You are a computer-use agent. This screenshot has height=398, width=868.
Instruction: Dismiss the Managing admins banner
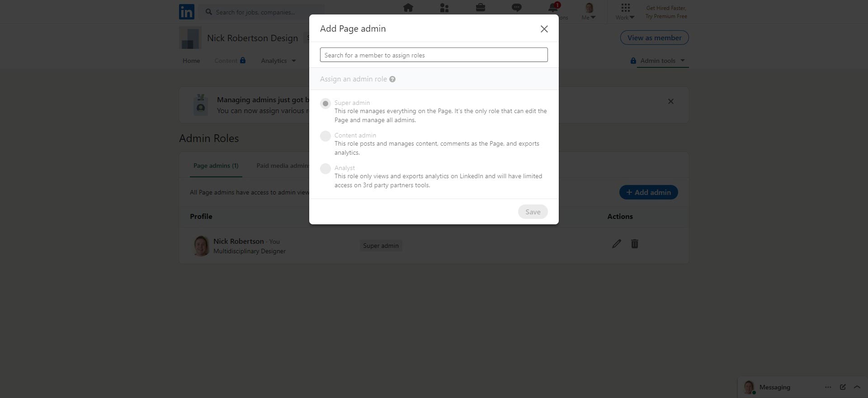coord(671,101)
